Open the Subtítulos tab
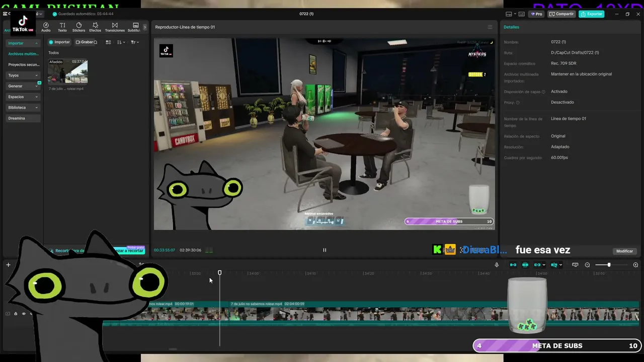This screenshot has width=644, height=362. [135, 27]
